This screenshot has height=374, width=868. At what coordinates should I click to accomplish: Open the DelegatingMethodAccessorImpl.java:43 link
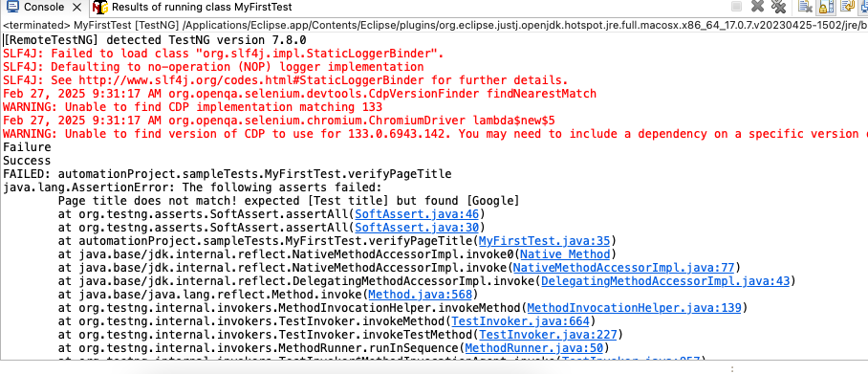pos(665,281)
